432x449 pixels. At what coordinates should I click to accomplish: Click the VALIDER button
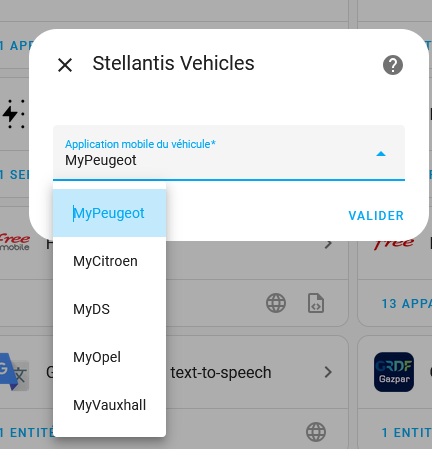376,216
